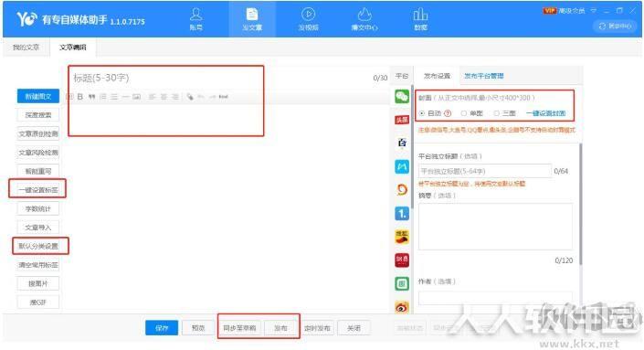
Task: Click the html source toggle in toolbar
Action: click(223, 97)
